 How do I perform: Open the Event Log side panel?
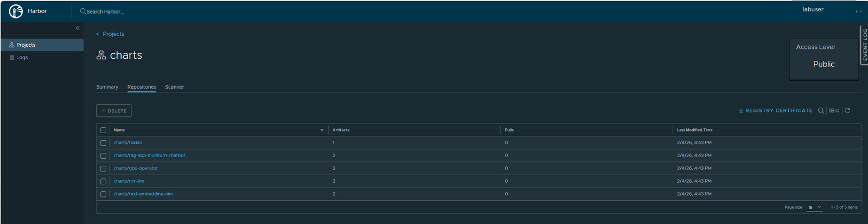[864, 45]
